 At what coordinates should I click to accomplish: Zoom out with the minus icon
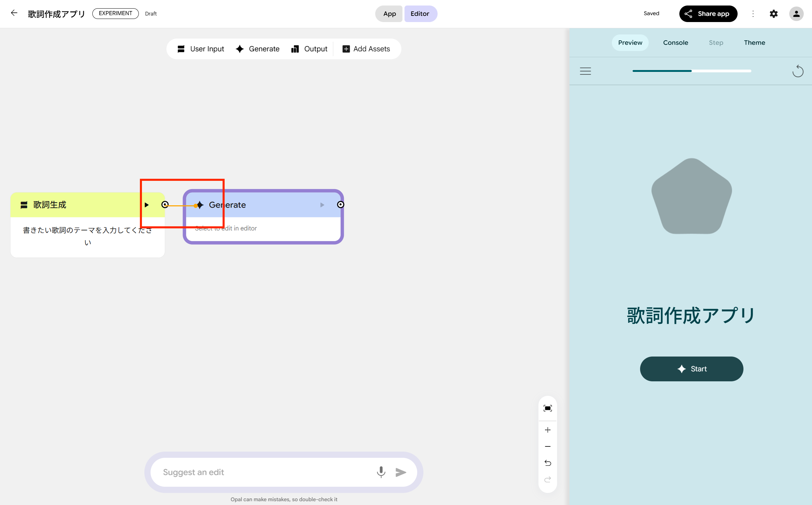click(547, 446)
